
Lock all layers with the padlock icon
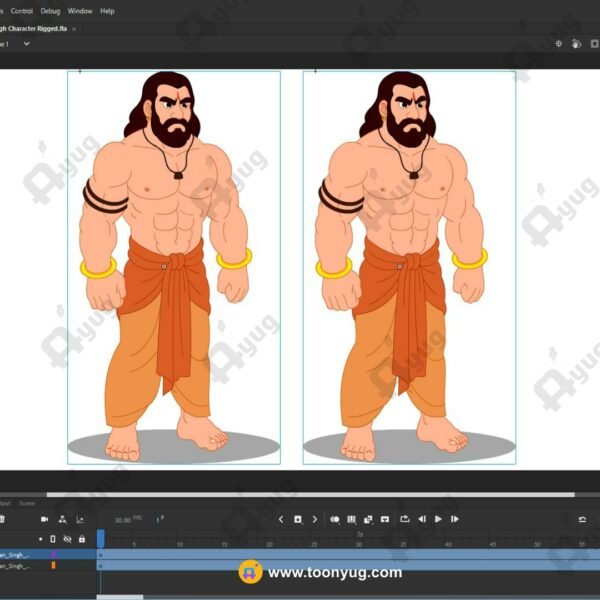pyautogui.click(x=82, y=539)
